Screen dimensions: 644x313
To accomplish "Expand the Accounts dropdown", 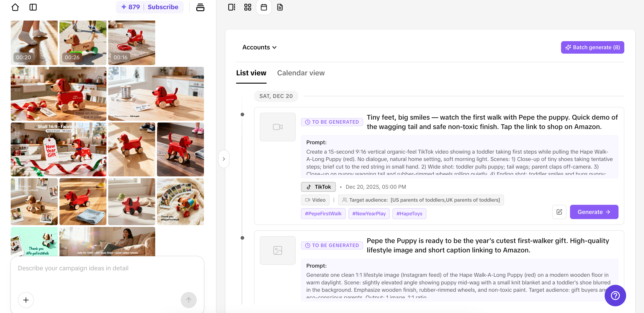I will tap(259, 47).
